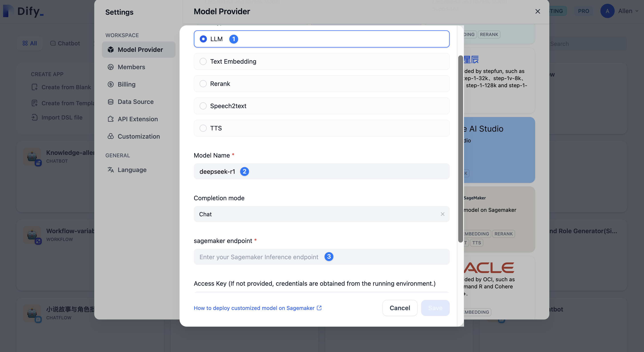Clear the Chat completion mode selection
This screenshot has height=352, width=644.
tap(442, 214)
